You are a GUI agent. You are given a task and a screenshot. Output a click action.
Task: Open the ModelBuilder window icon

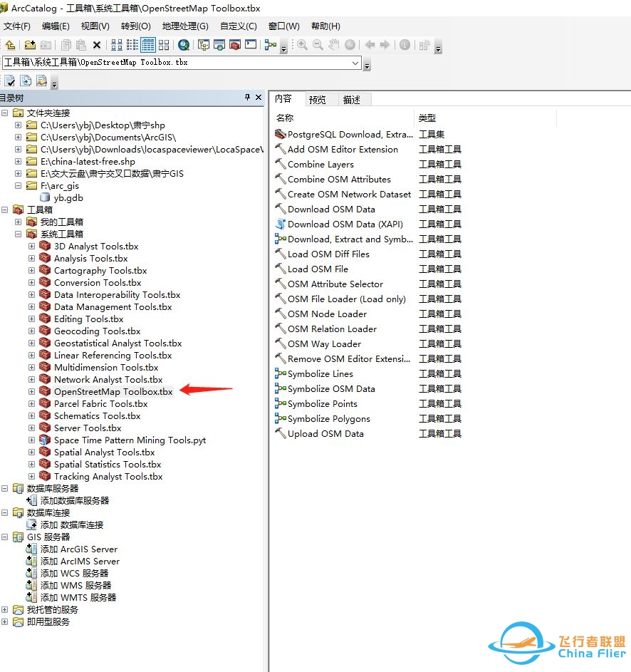coord(271,45)
